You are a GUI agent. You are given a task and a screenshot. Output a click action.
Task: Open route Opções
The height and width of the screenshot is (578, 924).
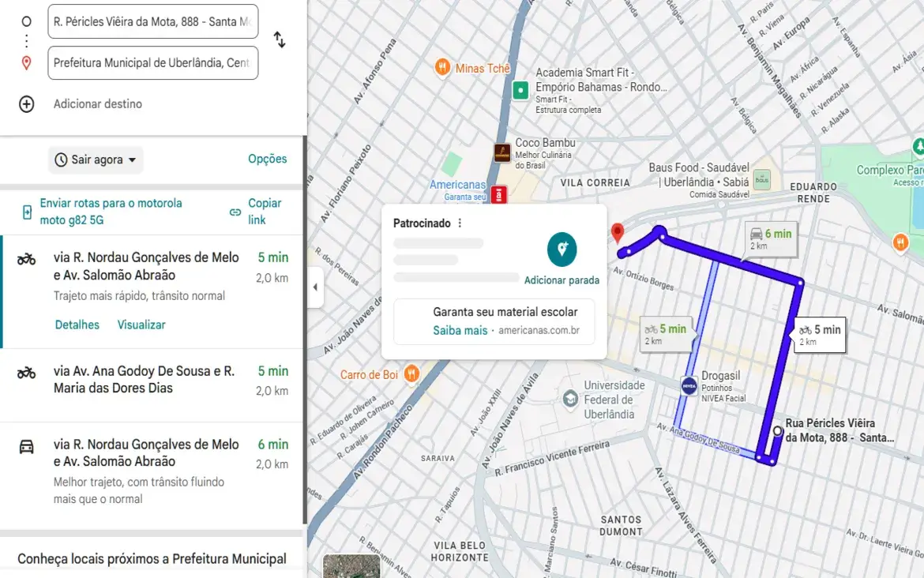[268, 159]
